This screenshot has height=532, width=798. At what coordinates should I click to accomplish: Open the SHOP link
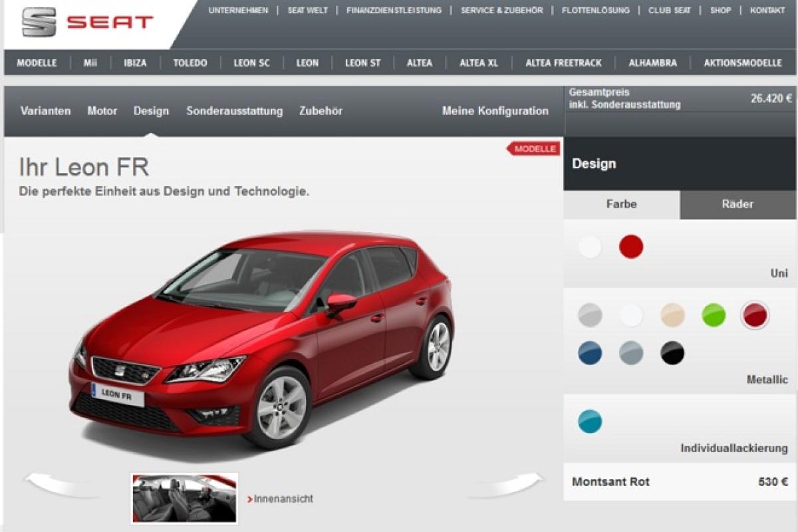720,11
